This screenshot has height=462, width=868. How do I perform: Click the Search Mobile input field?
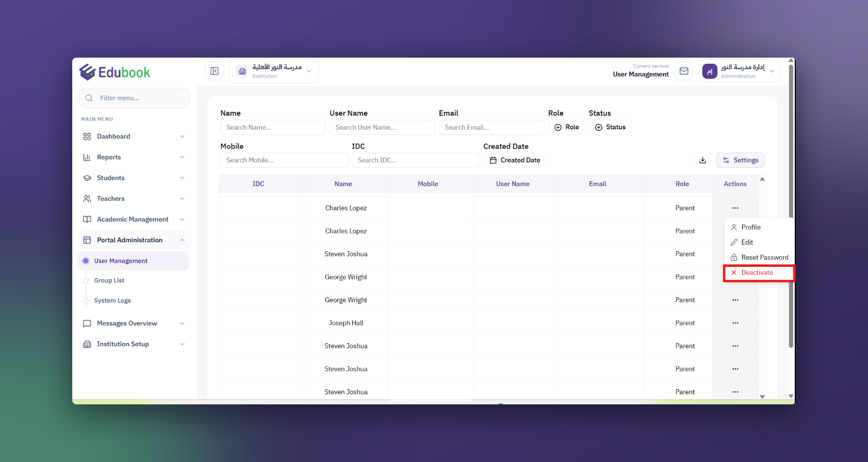click(x=284, y=160)
